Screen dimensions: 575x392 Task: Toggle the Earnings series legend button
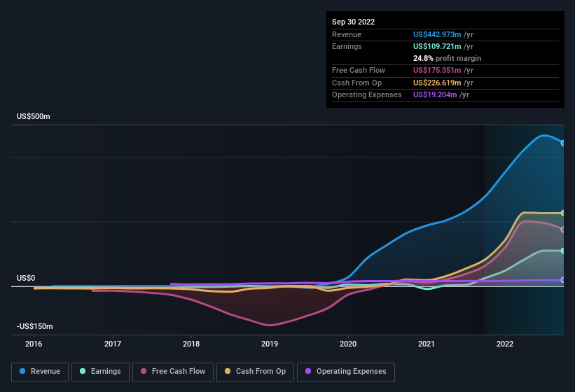[x=100, y=372]
